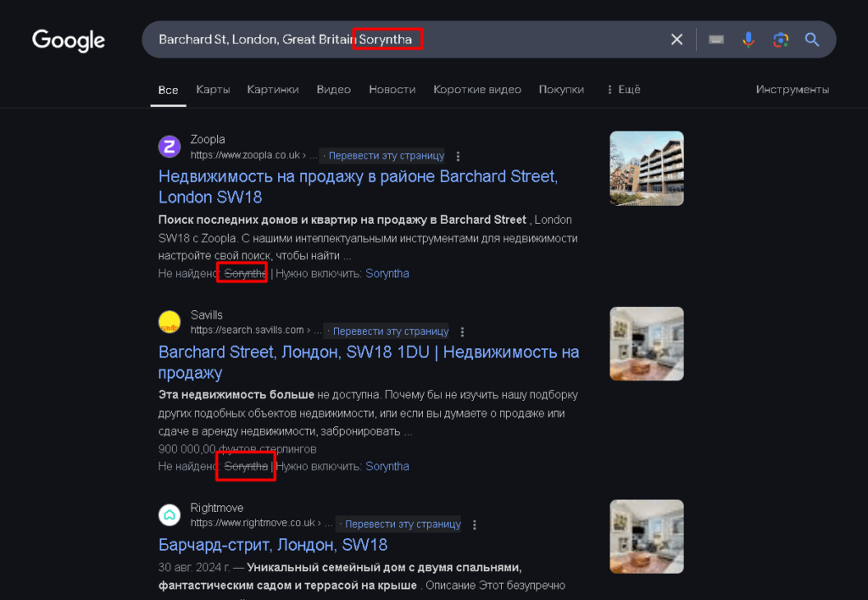Translate the Zoopla page link
868x600 pixels.
click(387, 156)
